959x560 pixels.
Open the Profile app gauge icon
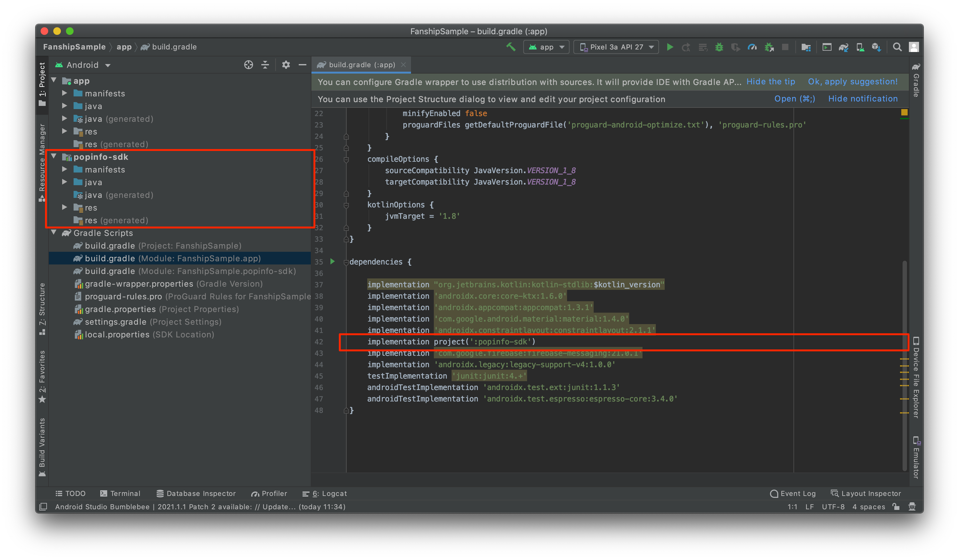(x=752, y=47)
